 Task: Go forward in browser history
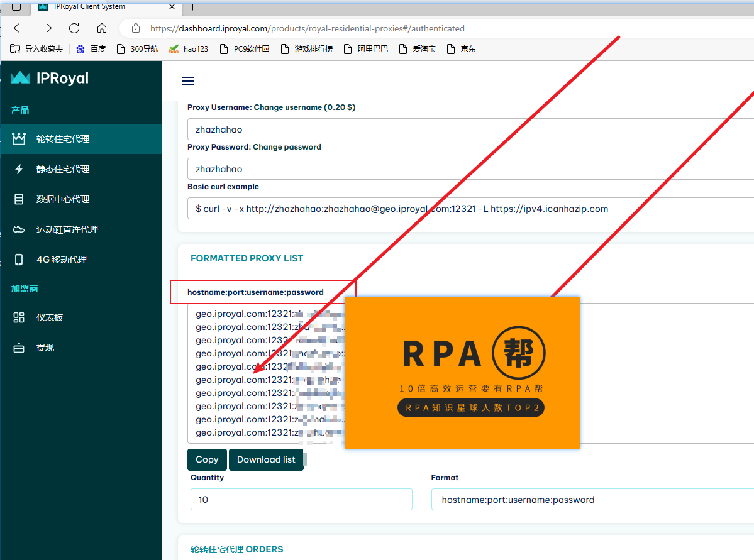click(x=47, y=28)
